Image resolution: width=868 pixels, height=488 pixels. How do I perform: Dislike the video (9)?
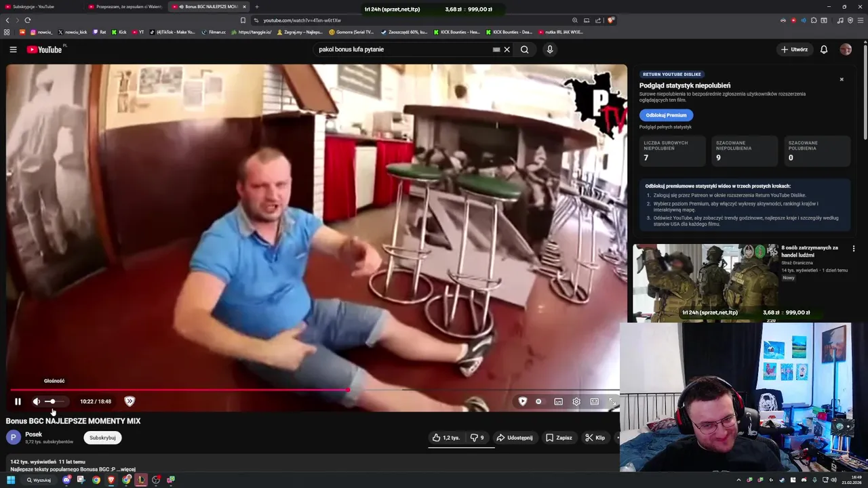tap(477, 438)
